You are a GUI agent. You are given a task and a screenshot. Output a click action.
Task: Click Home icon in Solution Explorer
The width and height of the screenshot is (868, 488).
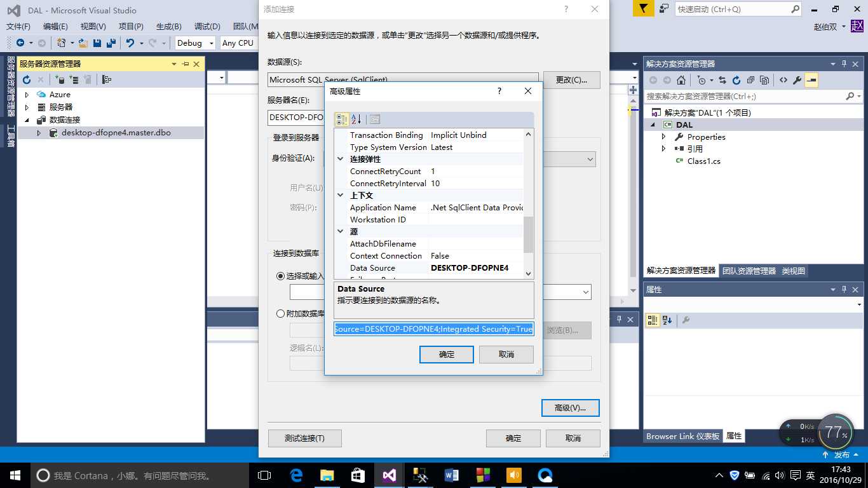tap(681, 80)
